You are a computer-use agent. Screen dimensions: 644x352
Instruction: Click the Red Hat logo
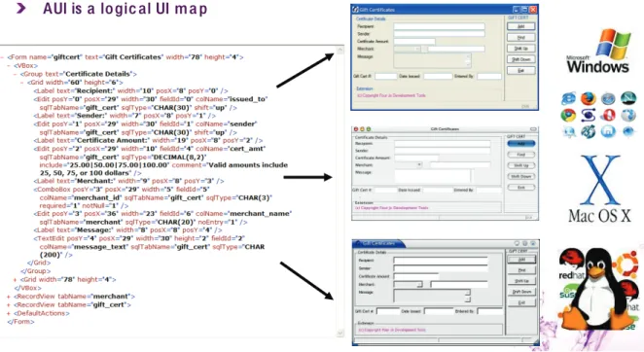[571, 264]
